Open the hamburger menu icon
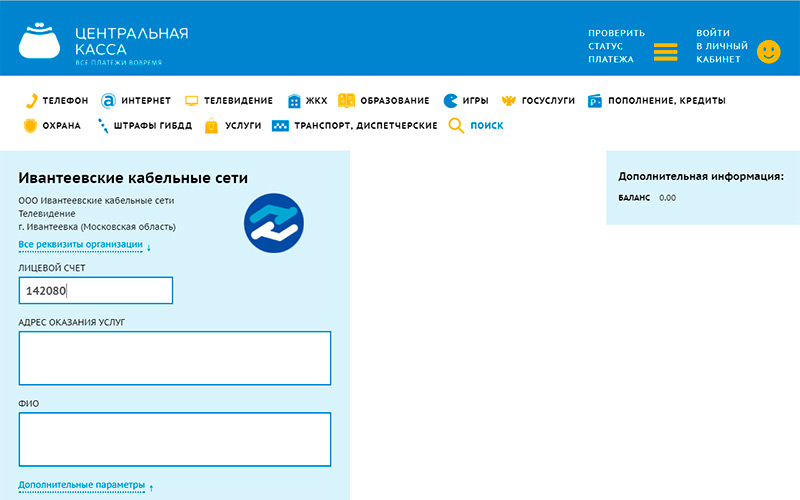Viewport: 800px width, 500px height. pyautogui.click(x=665, y=52)
